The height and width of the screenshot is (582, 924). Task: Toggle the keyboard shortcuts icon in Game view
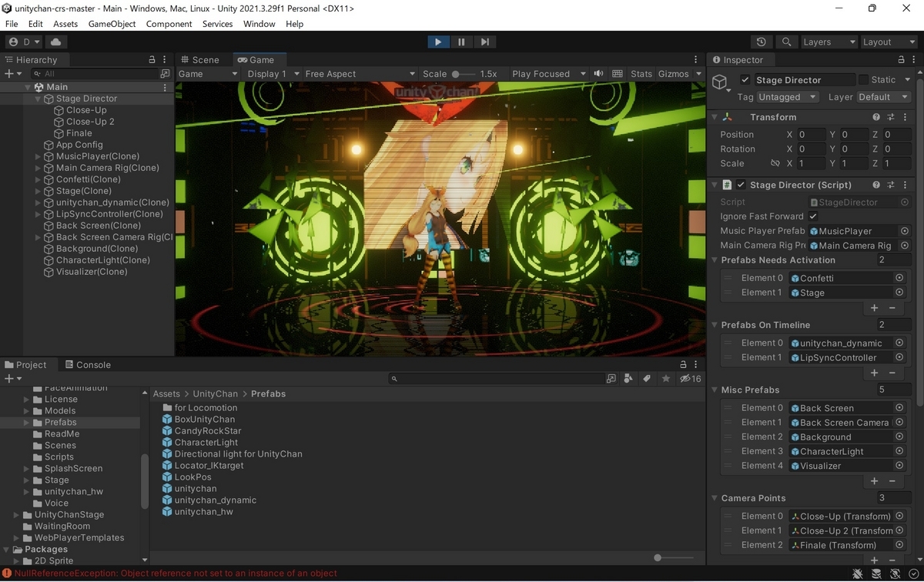click(x=617, y=74)
